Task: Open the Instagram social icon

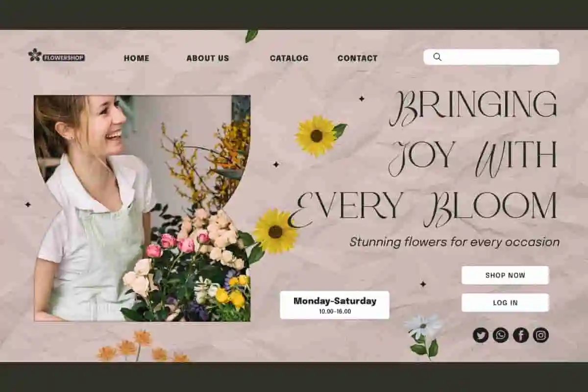Action: [x=540, y=335]
